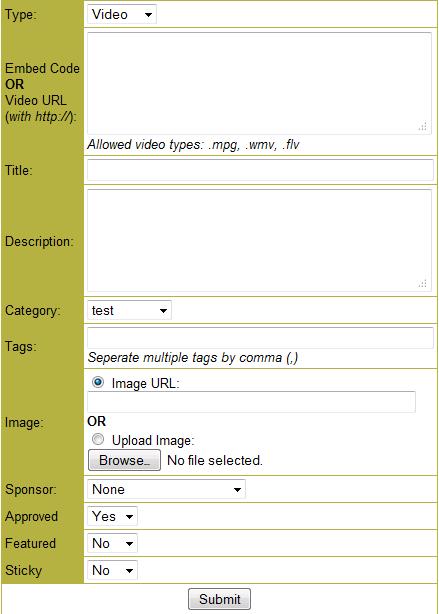Click the 'Featured' row label
Screen dimensions: 439x614
coord(30,544)
